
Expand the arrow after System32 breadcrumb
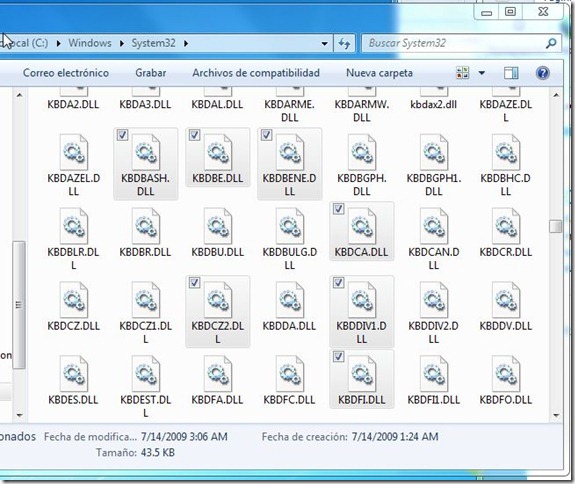(x=186, y=43)
